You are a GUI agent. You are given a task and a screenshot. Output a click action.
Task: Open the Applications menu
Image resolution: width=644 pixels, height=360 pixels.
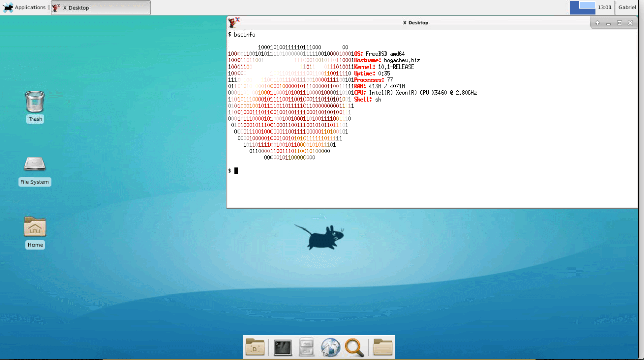tap(24, 7)
